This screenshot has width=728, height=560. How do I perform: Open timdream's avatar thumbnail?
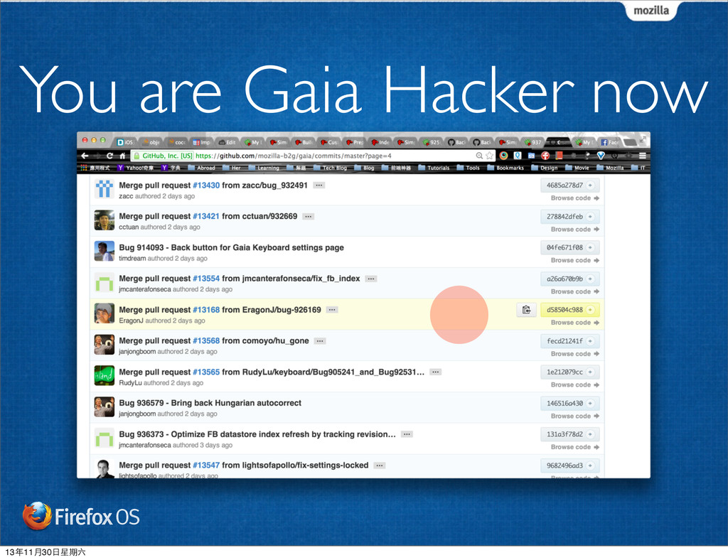[104, 251]
